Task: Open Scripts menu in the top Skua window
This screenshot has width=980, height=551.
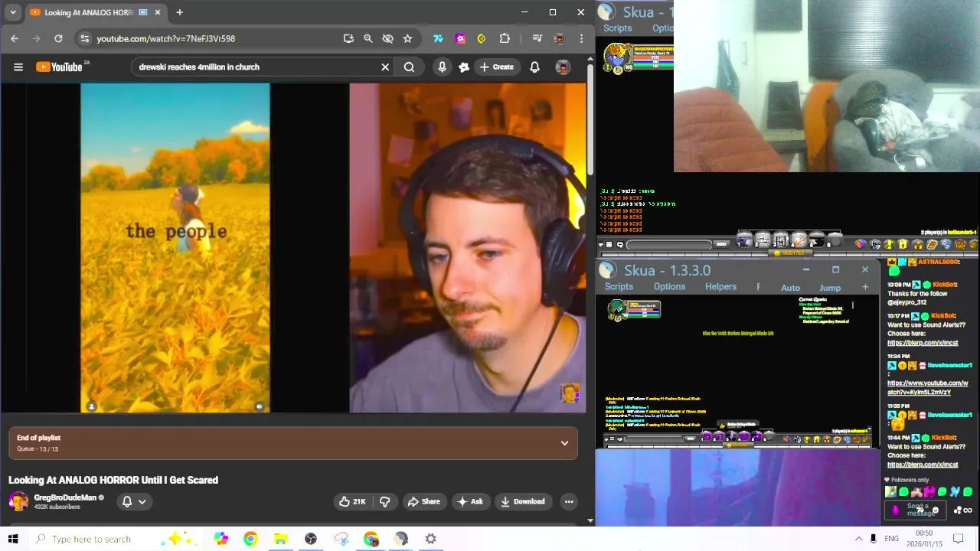Action: (617, 28)
